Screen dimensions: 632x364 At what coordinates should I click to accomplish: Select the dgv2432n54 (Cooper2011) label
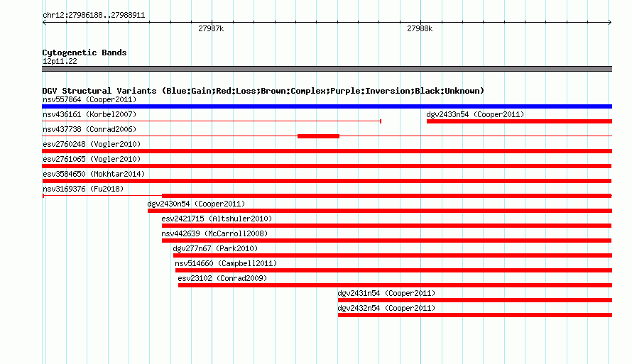(x=386, y=308)
